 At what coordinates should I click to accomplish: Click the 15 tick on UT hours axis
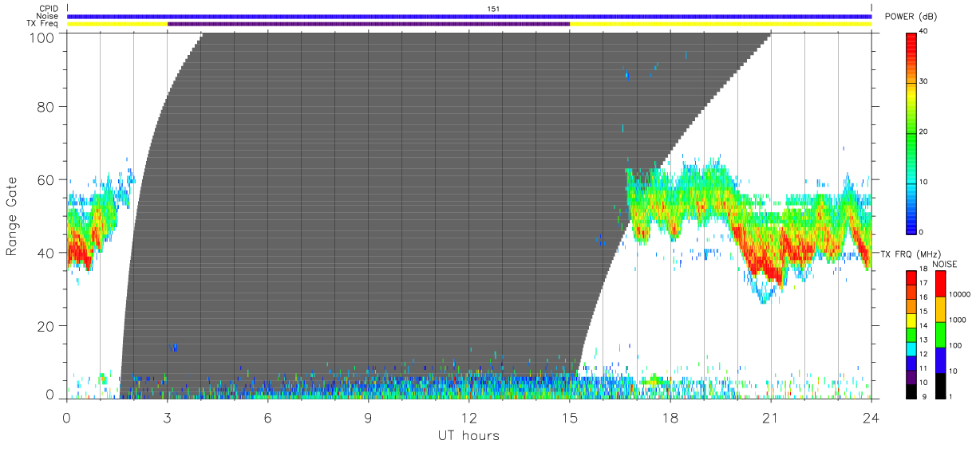pyautogui.click(x=570, y=417)
